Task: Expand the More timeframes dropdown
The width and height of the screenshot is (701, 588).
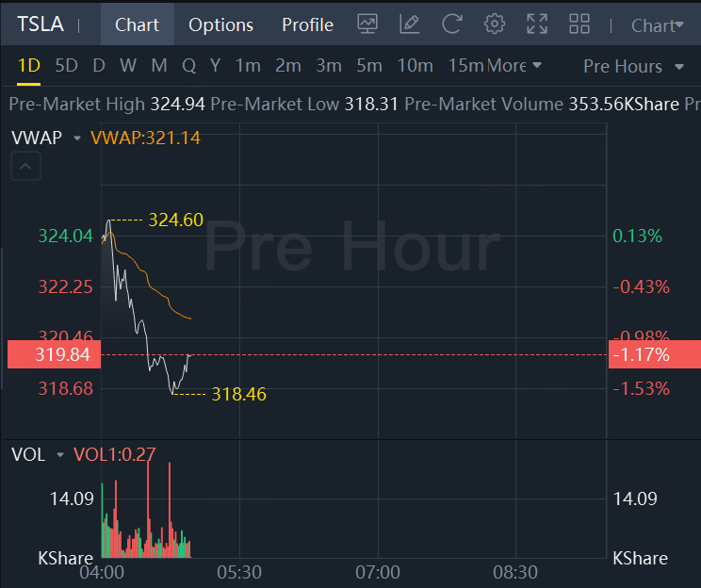Action: (514, 66)
